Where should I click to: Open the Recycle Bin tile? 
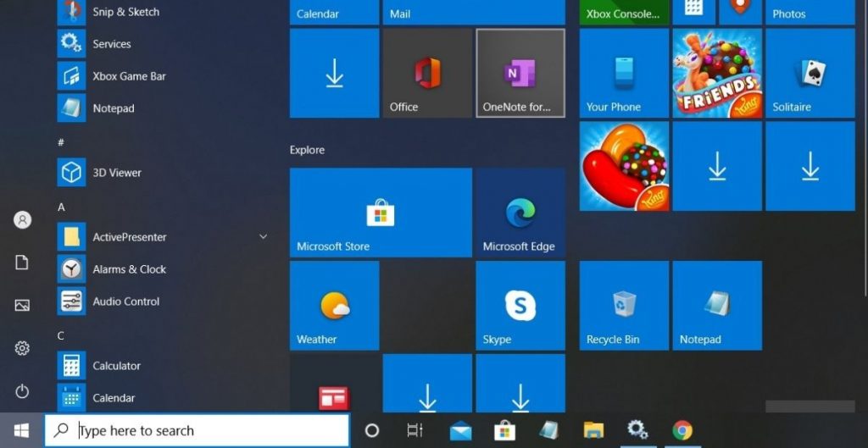(624, 306)
